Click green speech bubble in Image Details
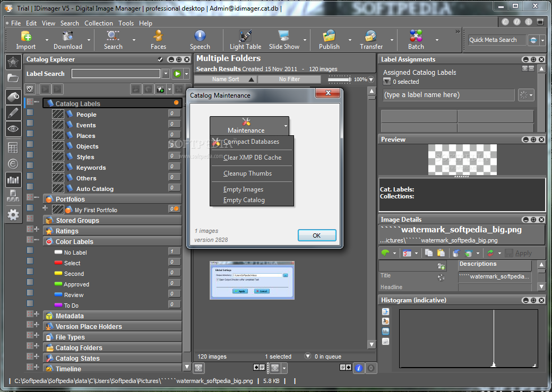This screenshot has width=552, height=392. click(385, 252)
